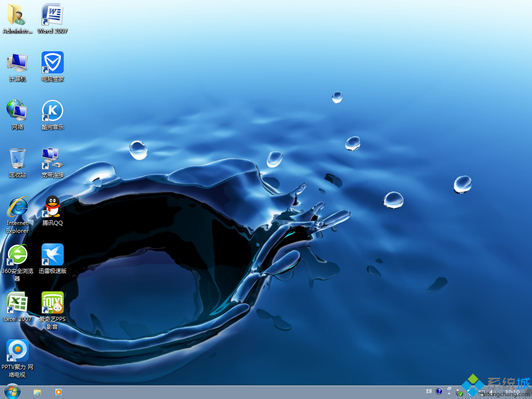Screen dimensions: 532x399
Task: Expand the hidden system tray icons
Action: (x=449, y=393)
